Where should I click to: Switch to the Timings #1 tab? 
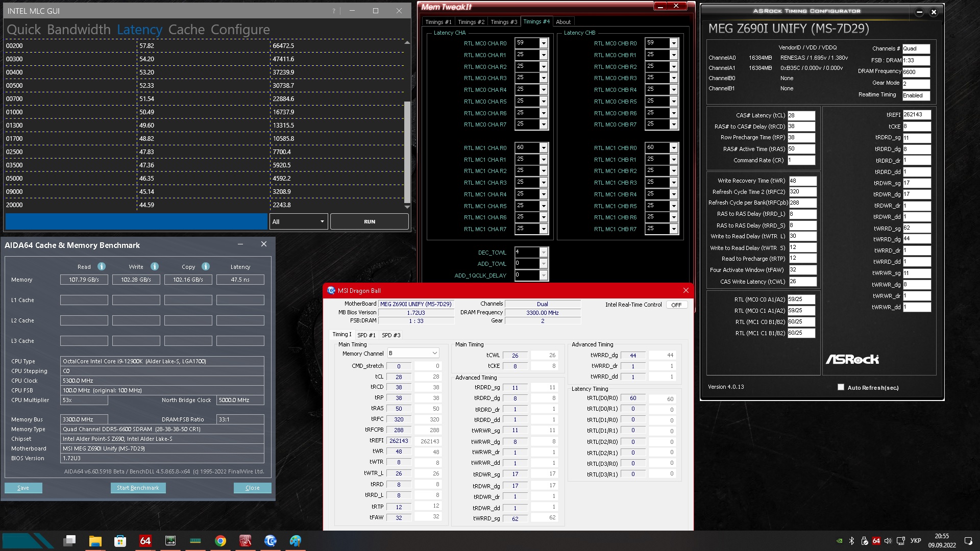coord(438,22)
